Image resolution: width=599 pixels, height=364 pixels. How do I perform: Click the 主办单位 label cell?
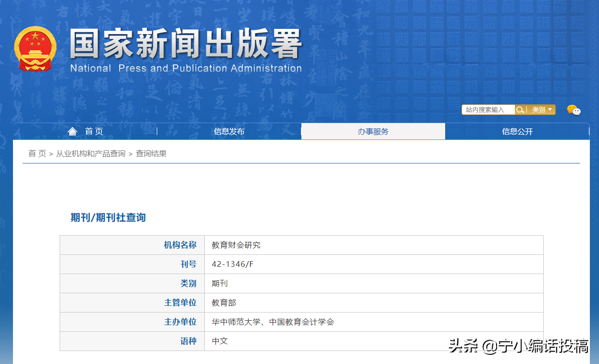pos(132,322)
